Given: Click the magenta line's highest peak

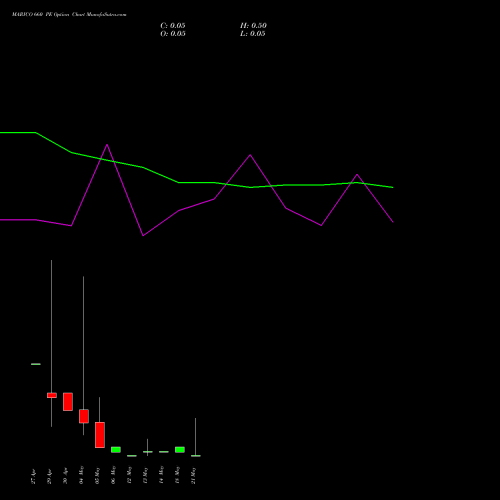Looking at the screenshot, I should (x=107, y=145).
